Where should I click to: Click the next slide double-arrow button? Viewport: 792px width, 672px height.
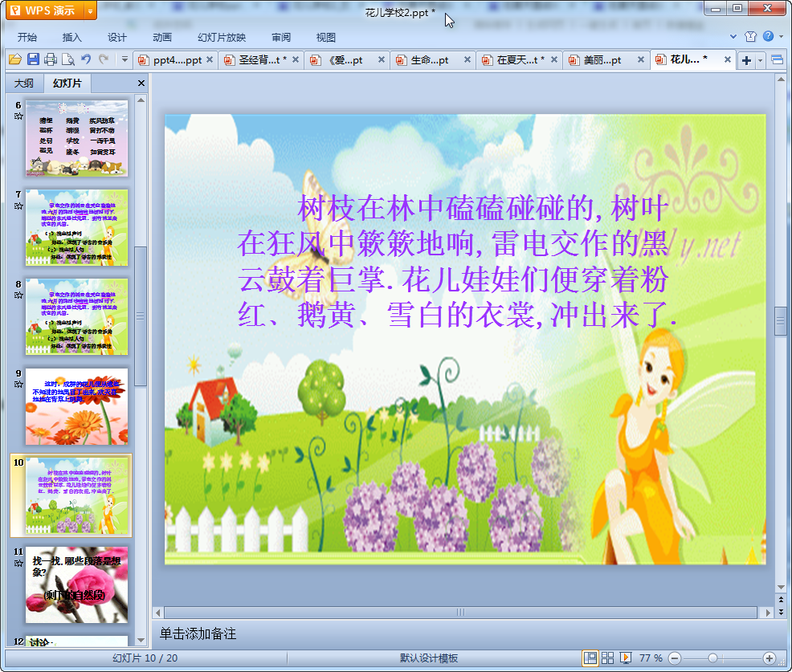781,612
